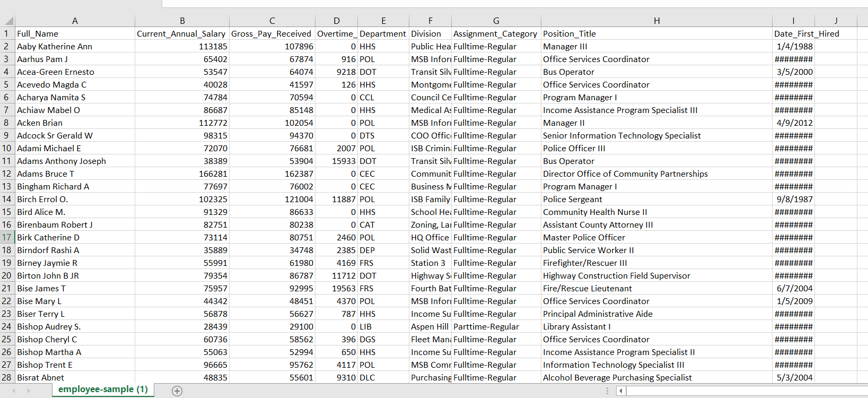Select cell Bisrat Abnet
The width and height of the screenshot is (868, 398).
[x=75, y=377]
